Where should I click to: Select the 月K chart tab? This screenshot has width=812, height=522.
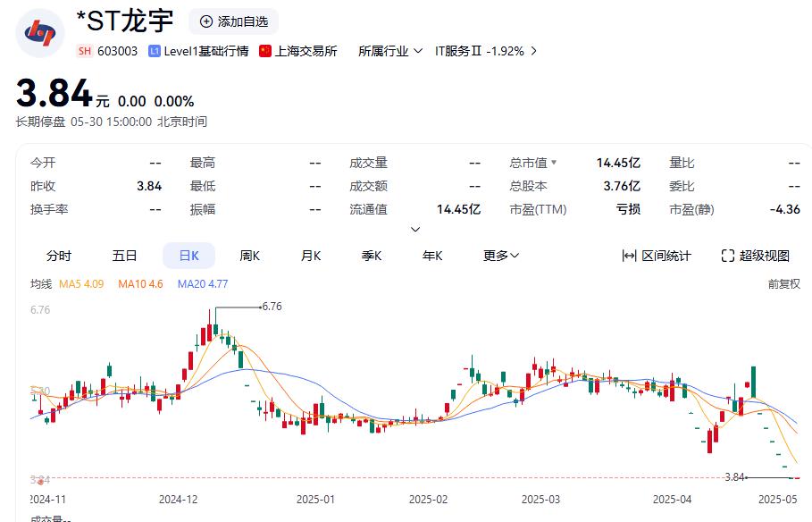point(310,256)
